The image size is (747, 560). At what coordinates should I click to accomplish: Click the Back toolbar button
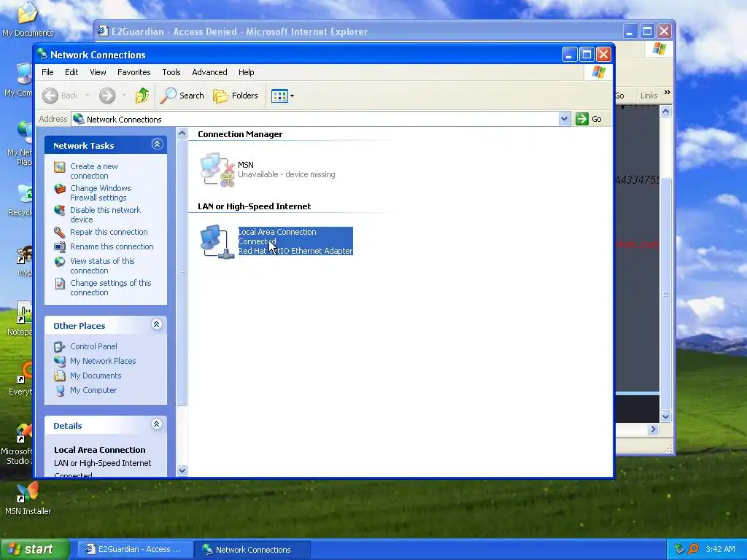[60, 96]
